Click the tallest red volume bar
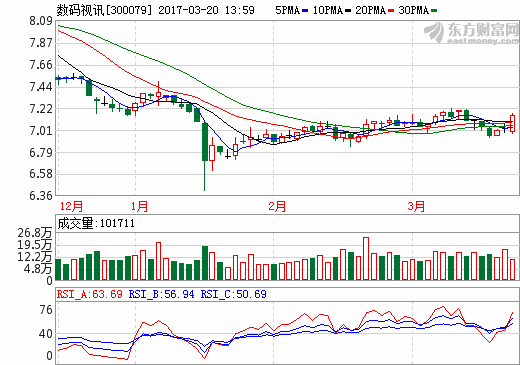Image resolution: width=520 pixels, height=365 pixels. (x=366, y=259)
